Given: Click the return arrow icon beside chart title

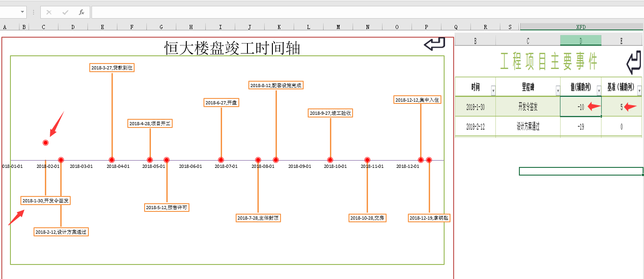Looking at the screenshot, I should [434, 44].
